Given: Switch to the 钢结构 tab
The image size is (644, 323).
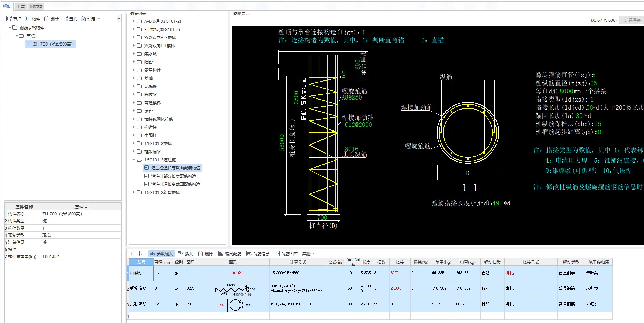Looking at the screenshot, I should (36, 6).
